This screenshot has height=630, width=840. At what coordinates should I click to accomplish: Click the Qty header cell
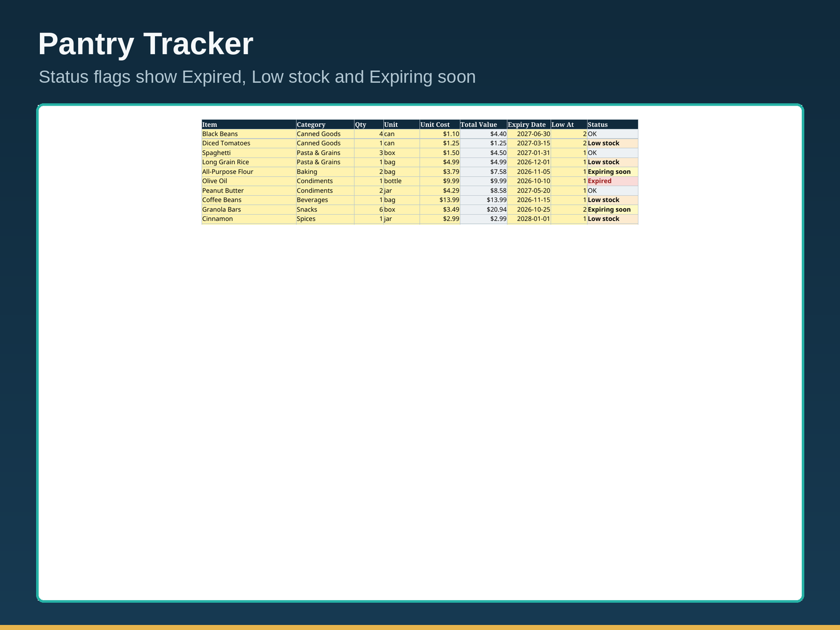(369, 124)
